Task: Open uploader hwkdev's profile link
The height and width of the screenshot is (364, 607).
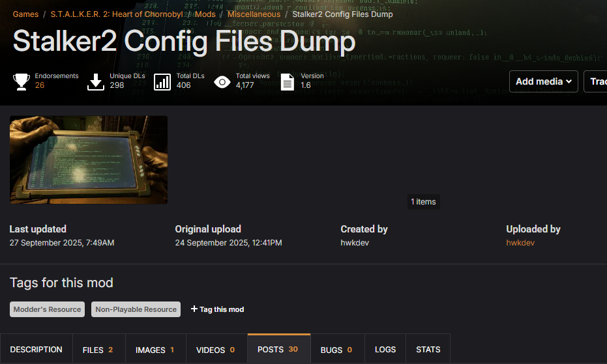Action: [x=520, y=242]
